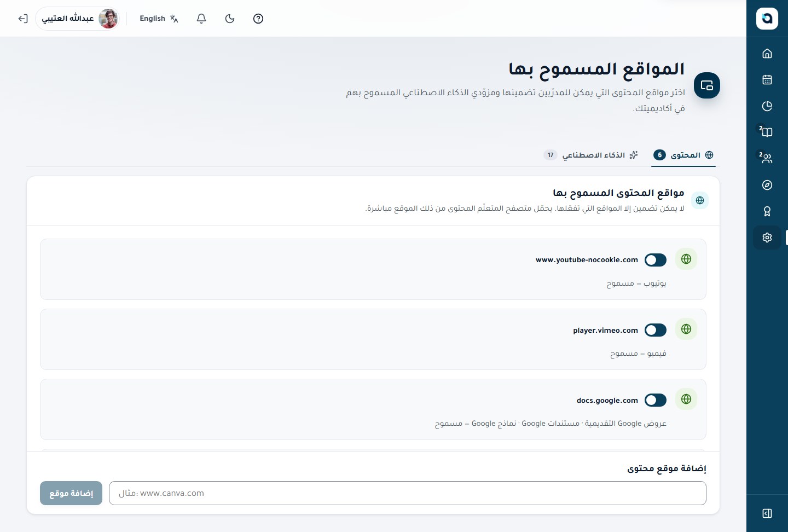Open the award badge icon
The image size is (788, 532).
point(767,211)
